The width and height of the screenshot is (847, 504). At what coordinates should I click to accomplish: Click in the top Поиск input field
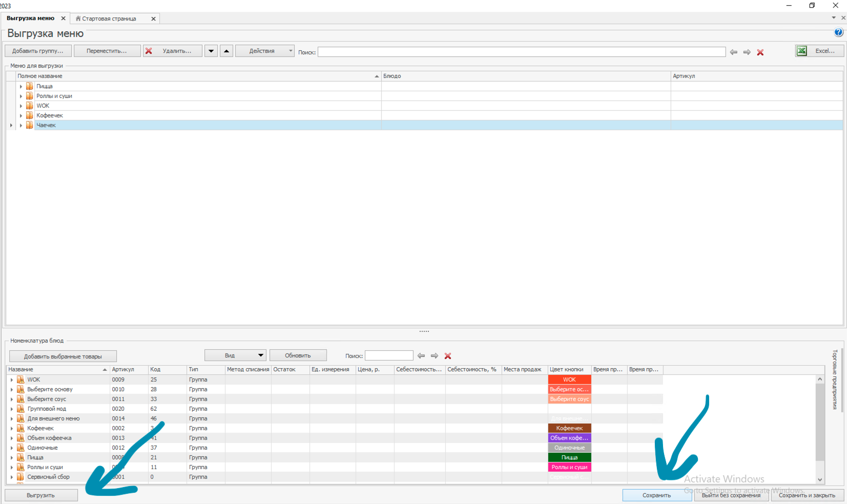[521, 52]
